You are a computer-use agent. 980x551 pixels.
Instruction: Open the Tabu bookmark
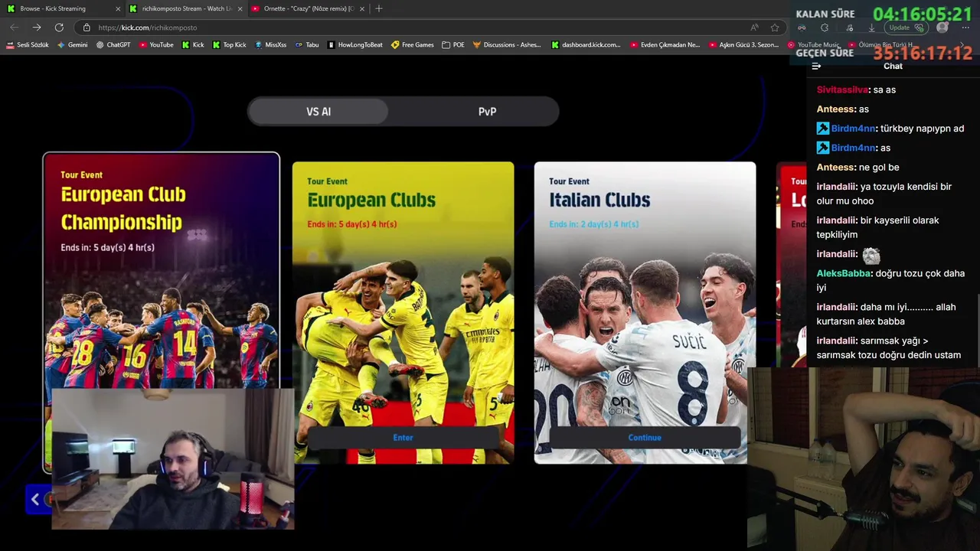[306, 45]
